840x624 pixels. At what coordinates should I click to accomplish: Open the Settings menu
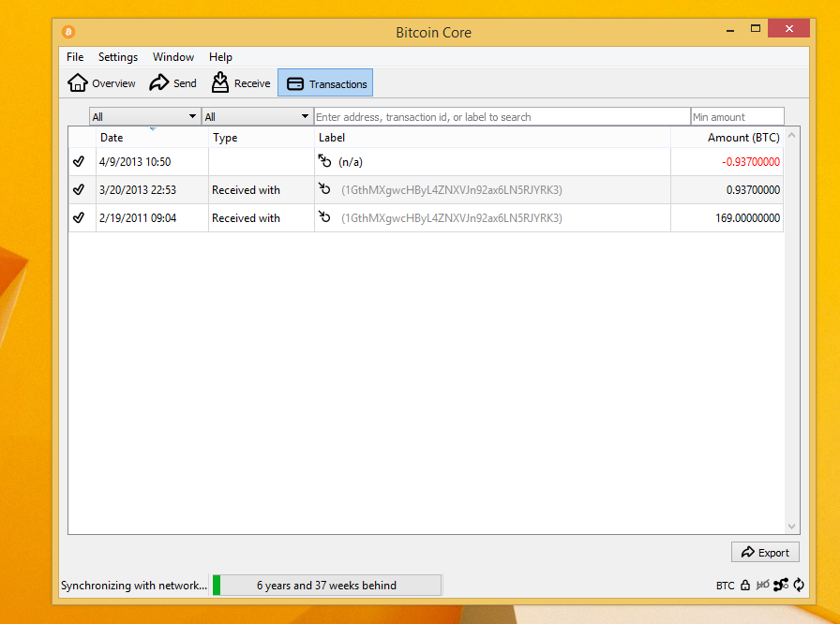click(x=118, y=57)
